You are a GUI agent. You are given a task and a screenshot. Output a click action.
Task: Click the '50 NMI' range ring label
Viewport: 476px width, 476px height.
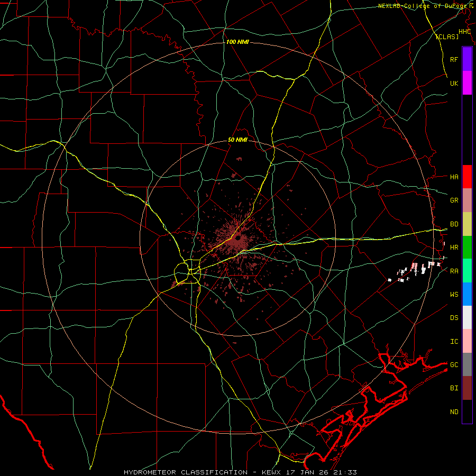[237, 140]
